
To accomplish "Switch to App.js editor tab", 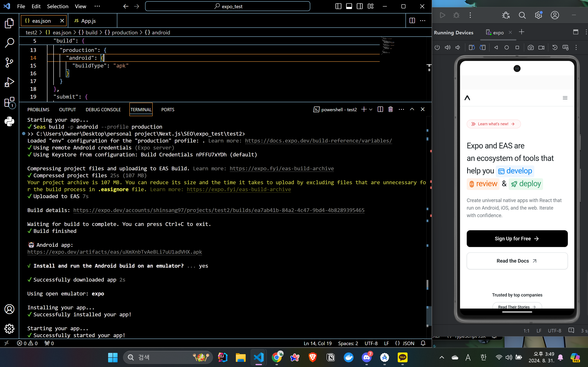I will (88, 21).
